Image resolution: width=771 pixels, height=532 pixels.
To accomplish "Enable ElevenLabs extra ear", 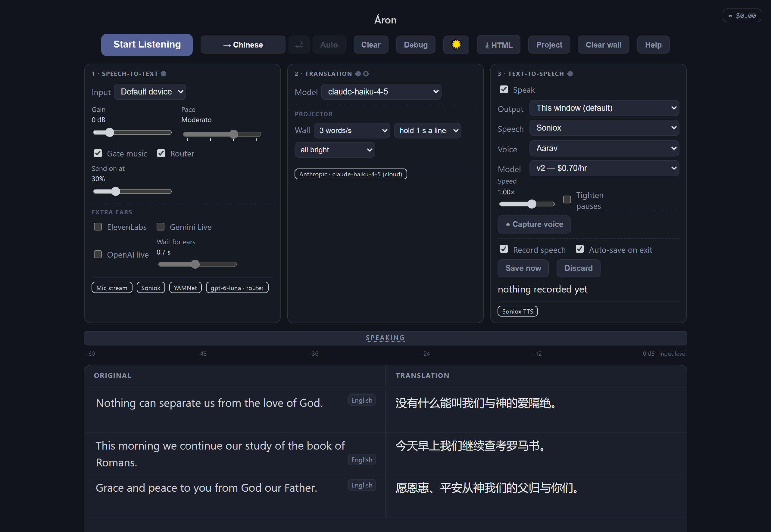I will 98,227.
